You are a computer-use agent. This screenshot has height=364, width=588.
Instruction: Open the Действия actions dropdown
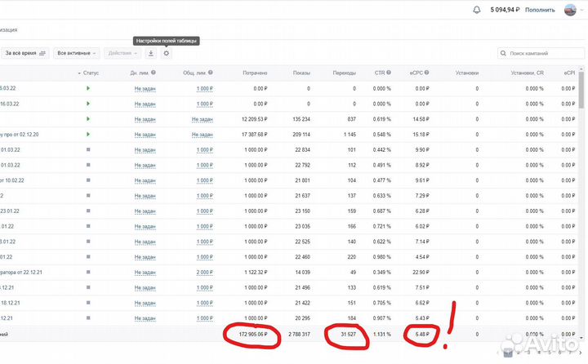(122, 53)
